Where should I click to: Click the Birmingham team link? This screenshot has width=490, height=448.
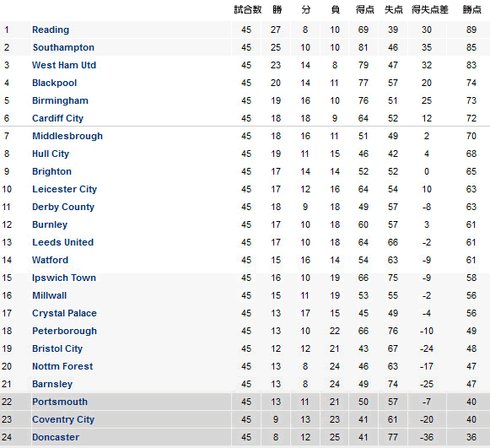click(61, 100)
